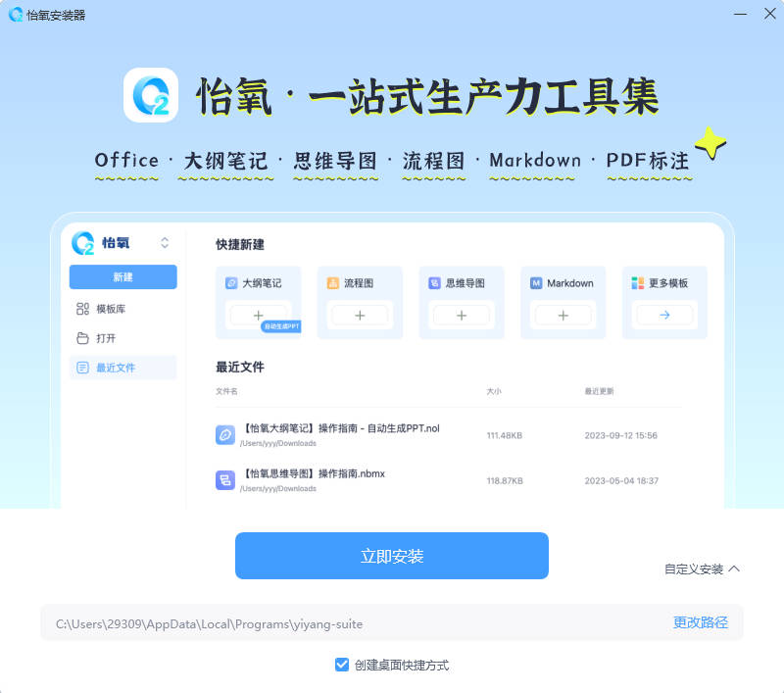Screen dimensions: 784x693
Task: Click the 更改路径 change path link
Action: (x=700, y=622)
